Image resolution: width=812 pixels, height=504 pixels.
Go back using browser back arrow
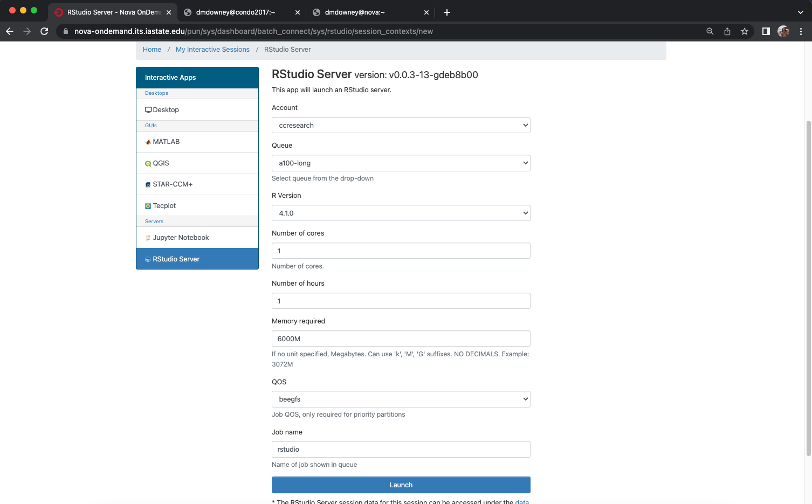pos(10,31)
